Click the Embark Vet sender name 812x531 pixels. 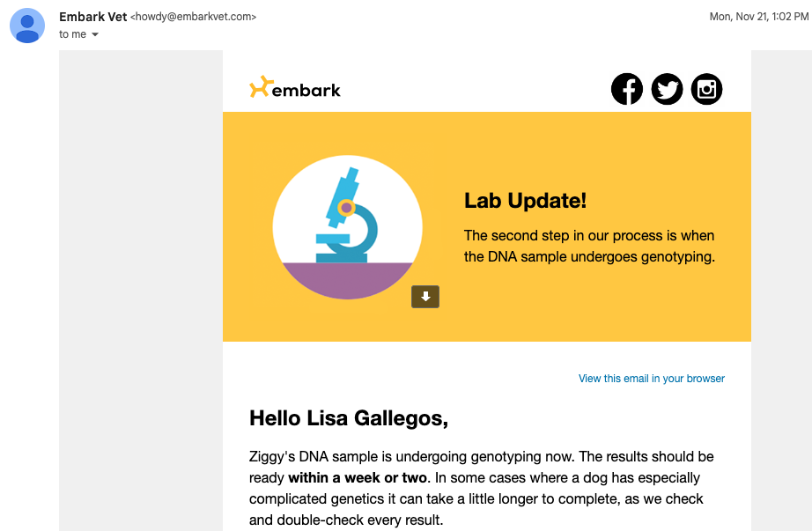click(x=92, y=17)
